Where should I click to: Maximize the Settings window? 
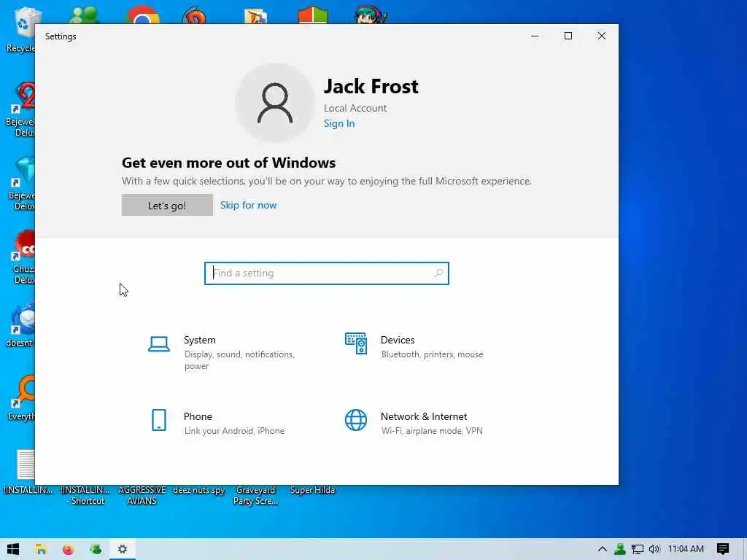pos(568,36)
